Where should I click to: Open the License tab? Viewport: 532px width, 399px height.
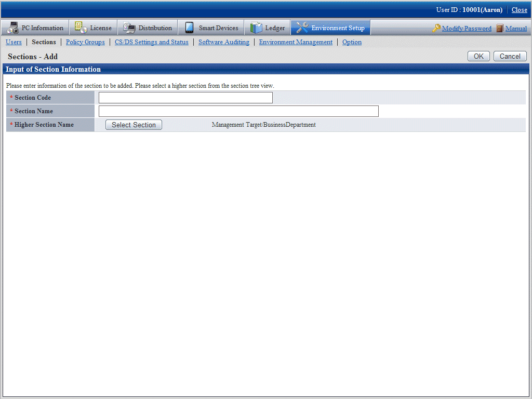pos(94,28)
